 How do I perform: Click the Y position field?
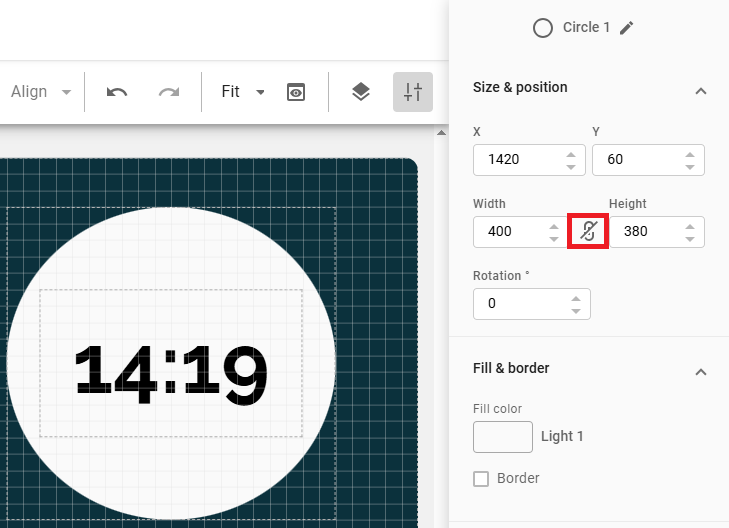click(x=648, y=160)
